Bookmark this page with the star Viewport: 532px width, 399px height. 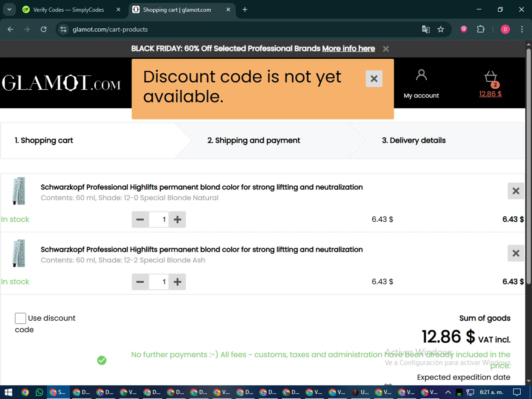pyautogui.click(x=440, y=29)
